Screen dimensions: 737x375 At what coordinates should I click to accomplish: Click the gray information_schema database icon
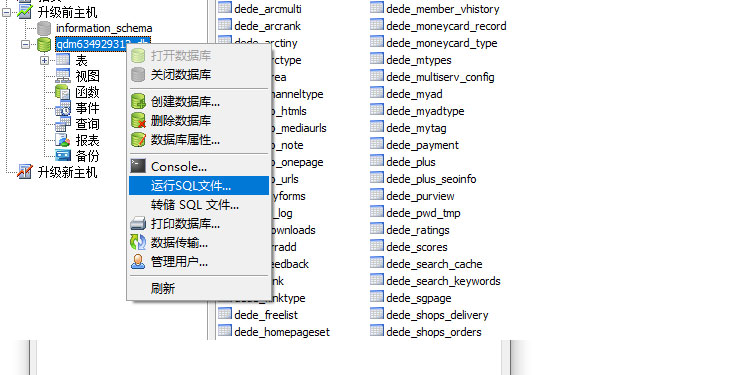(44, 28)
